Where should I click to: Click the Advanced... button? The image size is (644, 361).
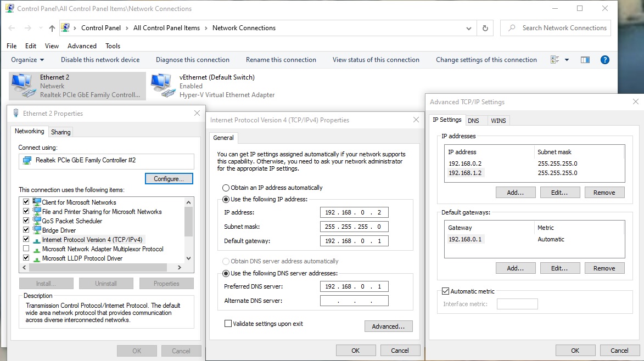click(388, 326)
